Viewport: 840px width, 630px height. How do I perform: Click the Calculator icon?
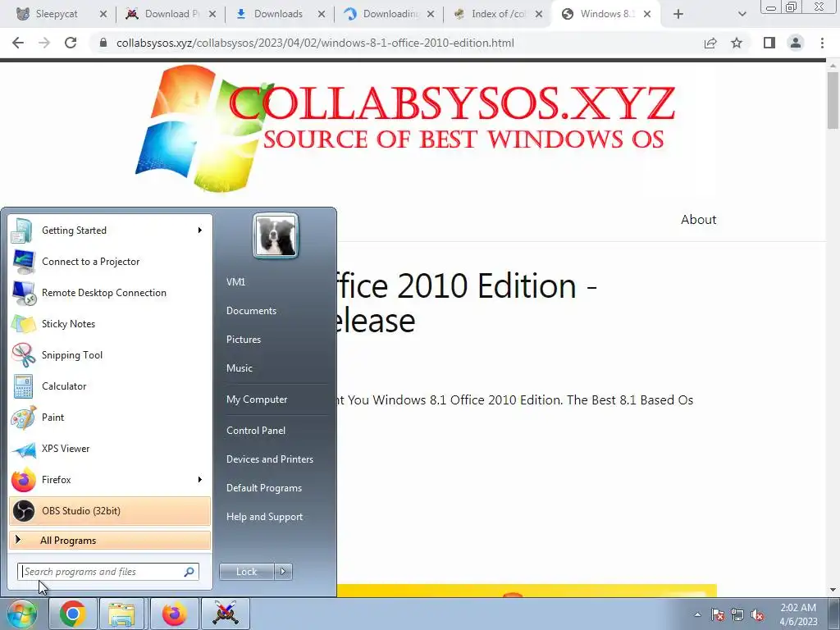point(23,386)
